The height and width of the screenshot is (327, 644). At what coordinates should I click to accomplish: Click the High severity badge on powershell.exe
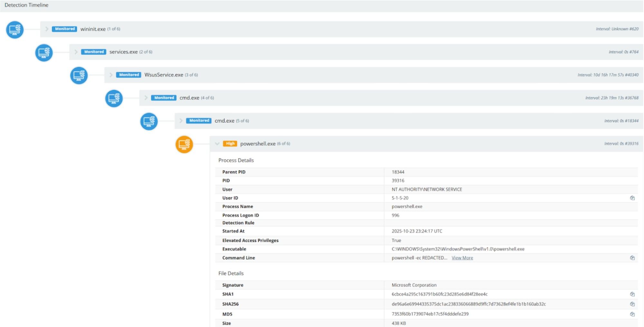230,144
